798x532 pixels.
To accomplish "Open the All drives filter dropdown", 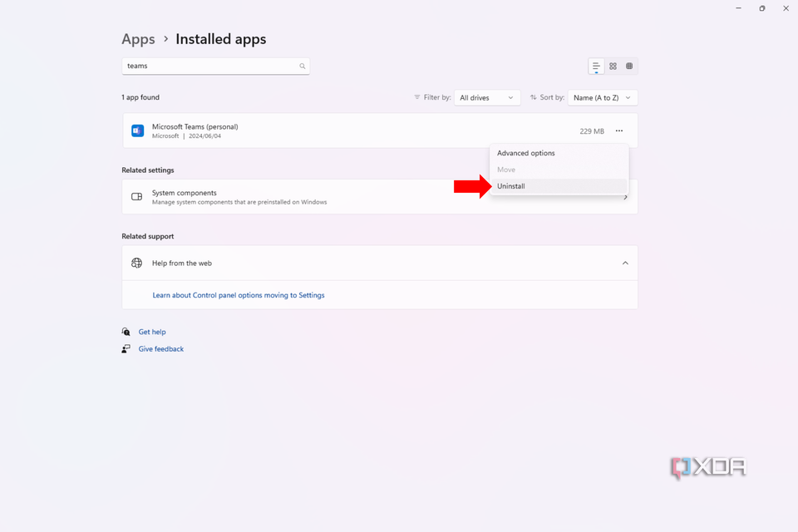I will click(x=487, y=97).
